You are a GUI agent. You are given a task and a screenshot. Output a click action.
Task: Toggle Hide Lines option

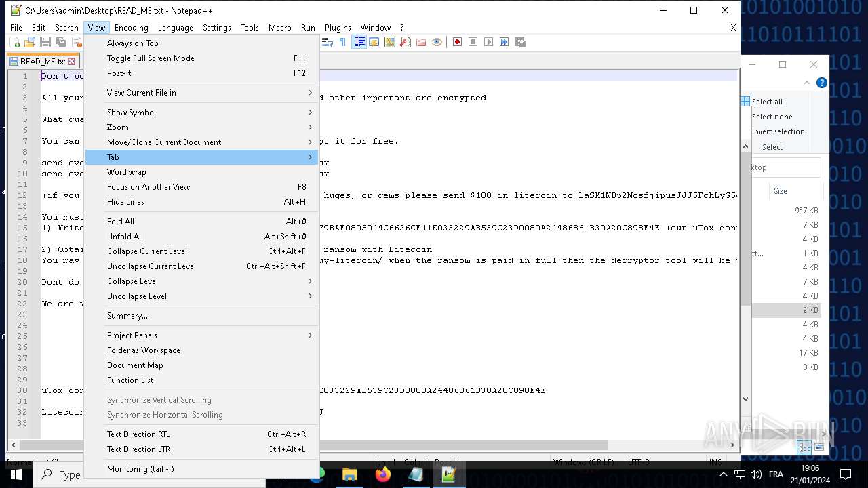(201, 202)
